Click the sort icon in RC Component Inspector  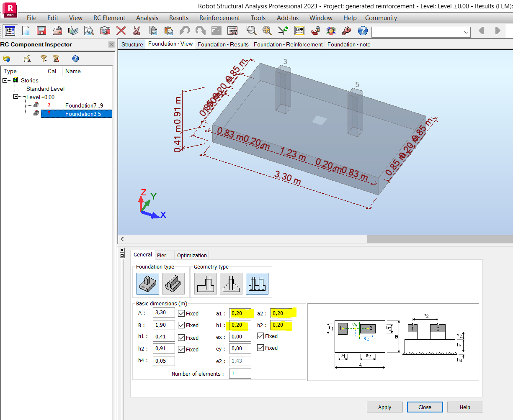[x=56, y=59]
